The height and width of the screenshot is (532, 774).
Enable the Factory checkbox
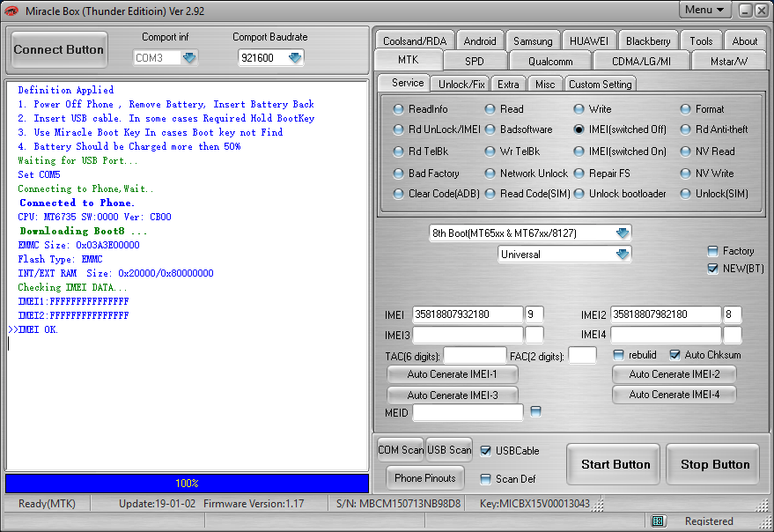pos(712,251)
